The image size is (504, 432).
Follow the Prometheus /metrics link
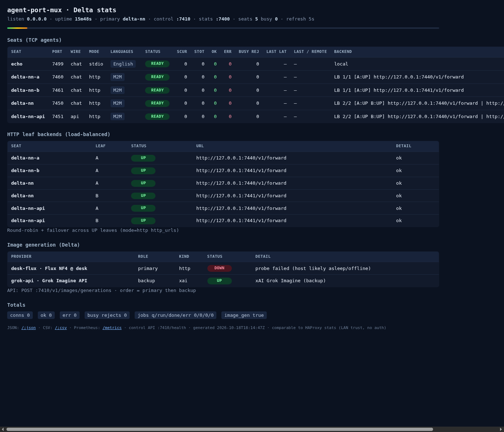[x=112, y=328]
